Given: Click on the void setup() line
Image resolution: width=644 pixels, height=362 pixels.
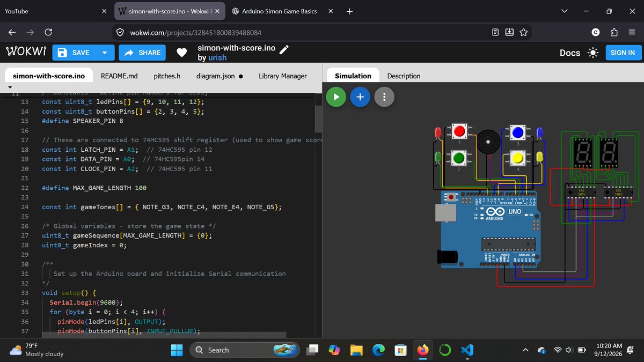Looking at the screenshot, I should tap(69, 293).
